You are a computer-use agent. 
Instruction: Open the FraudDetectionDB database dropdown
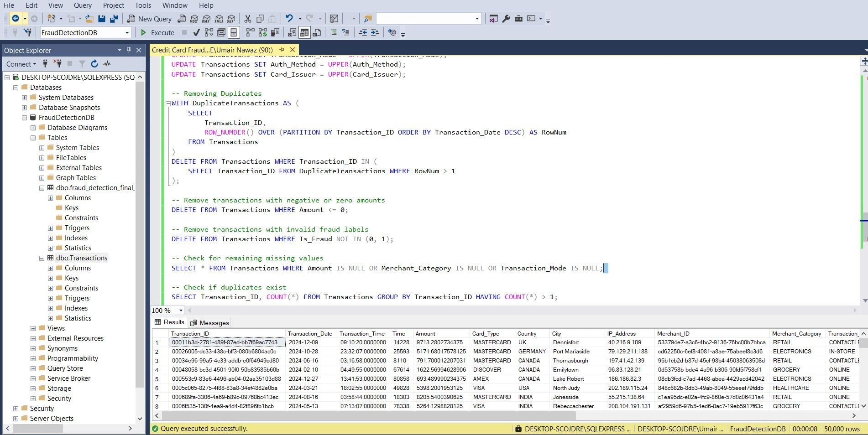click(127, 32)
